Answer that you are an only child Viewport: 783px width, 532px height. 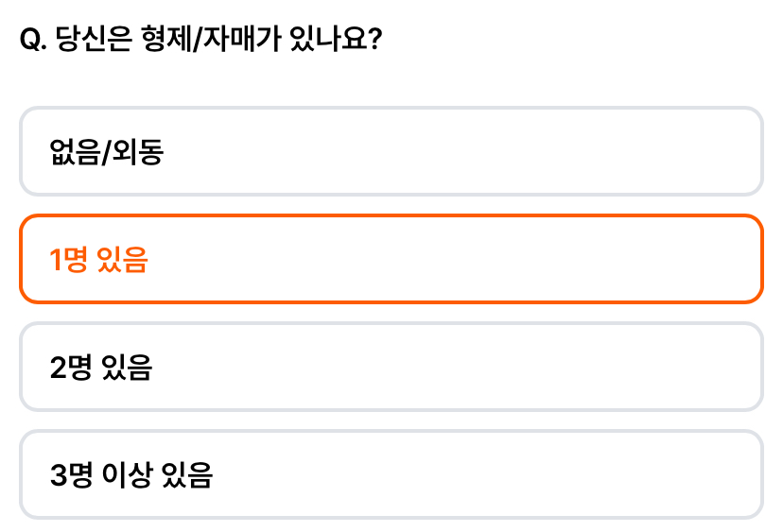click(x=391, y=151)
